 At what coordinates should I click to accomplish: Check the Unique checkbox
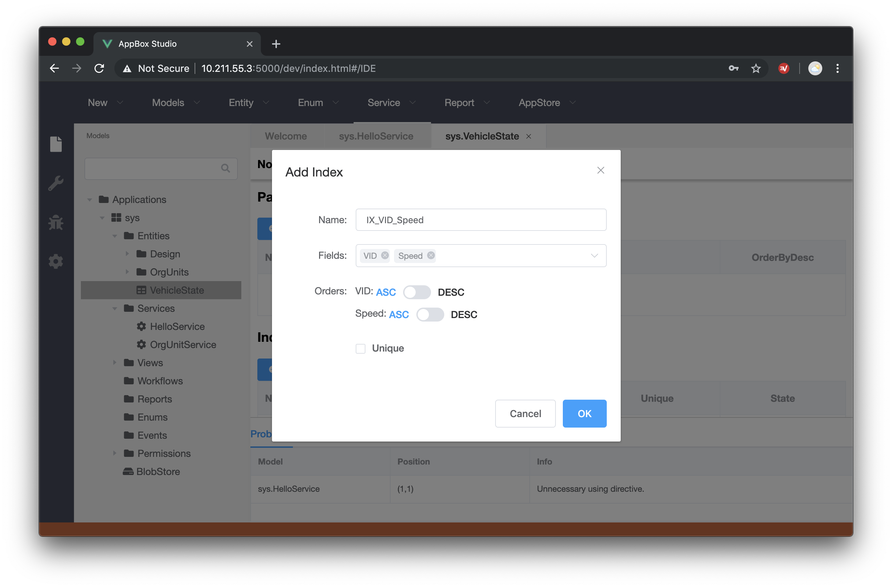360,348
